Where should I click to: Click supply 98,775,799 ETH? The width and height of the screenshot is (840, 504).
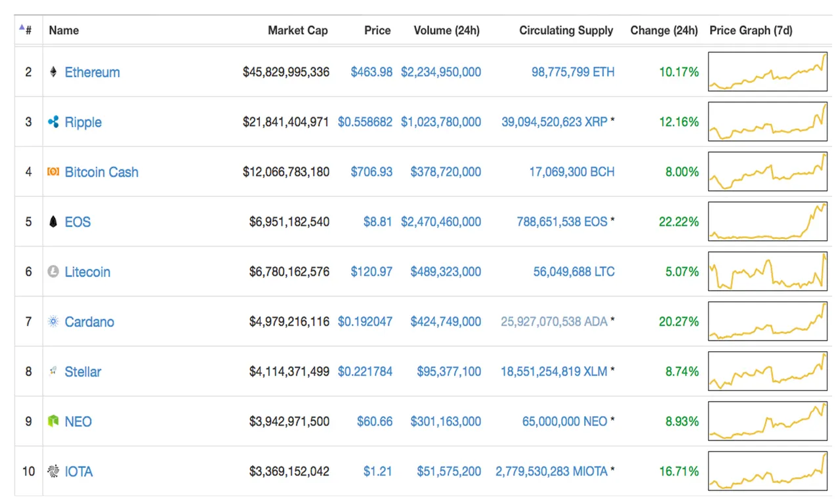574,72
